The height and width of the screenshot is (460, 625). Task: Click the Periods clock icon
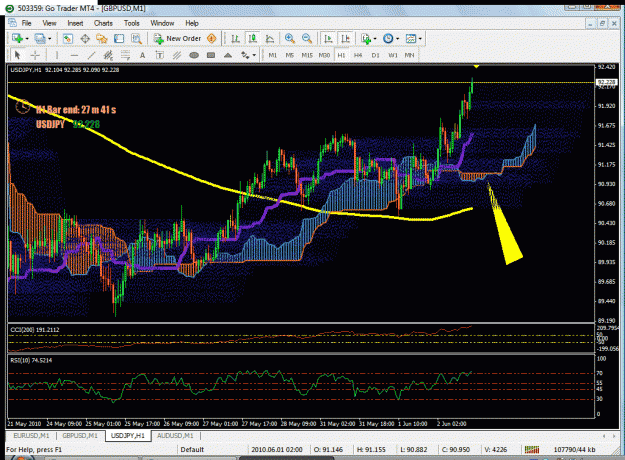[x=388, y=39]
